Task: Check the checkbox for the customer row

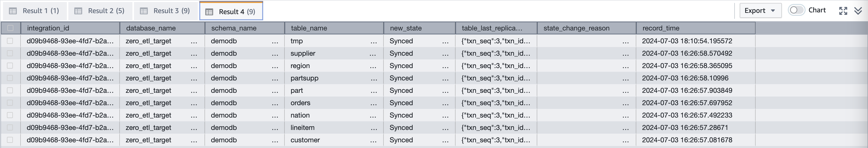Action: pos(10,140)
